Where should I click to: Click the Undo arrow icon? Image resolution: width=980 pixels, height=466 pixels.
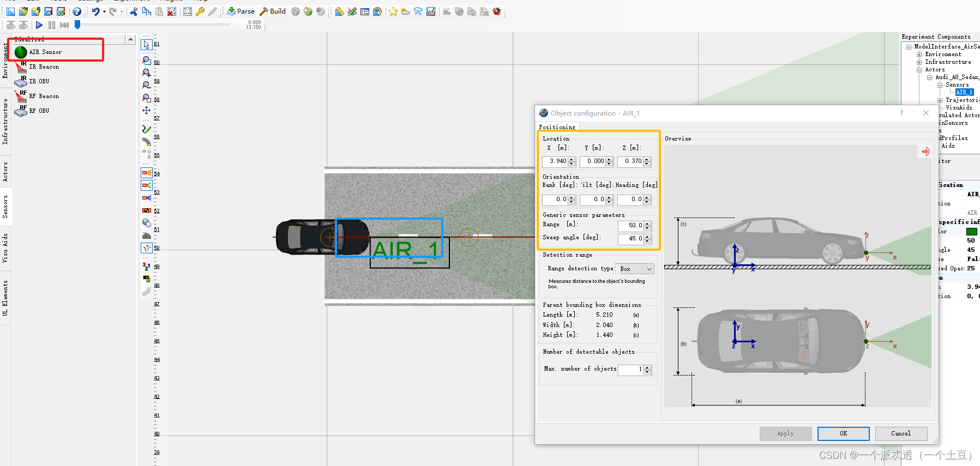pyautogui.click(x=95, y=11)
